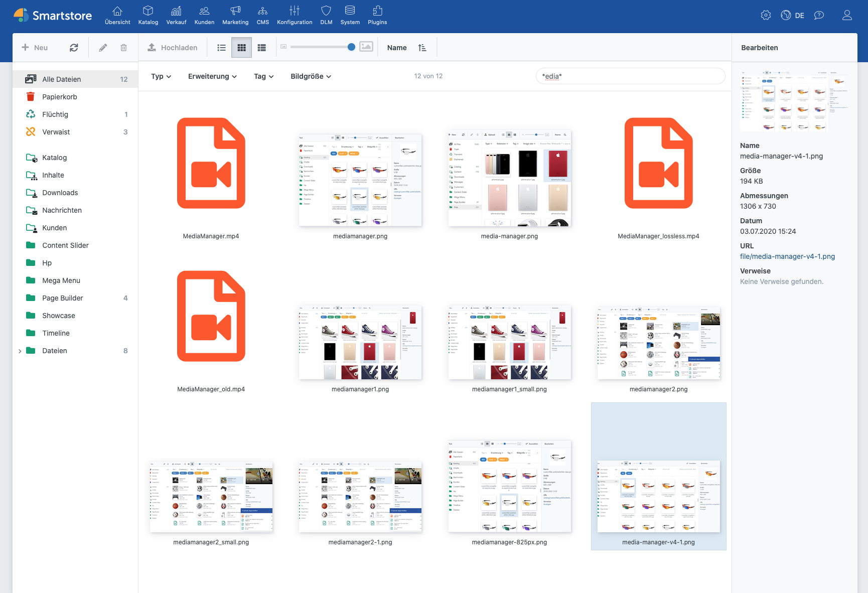The width and height of the screenshot is (868, 593).
Task: Open the user account icon
Action: pyautogui.click(x=847, y=15)
